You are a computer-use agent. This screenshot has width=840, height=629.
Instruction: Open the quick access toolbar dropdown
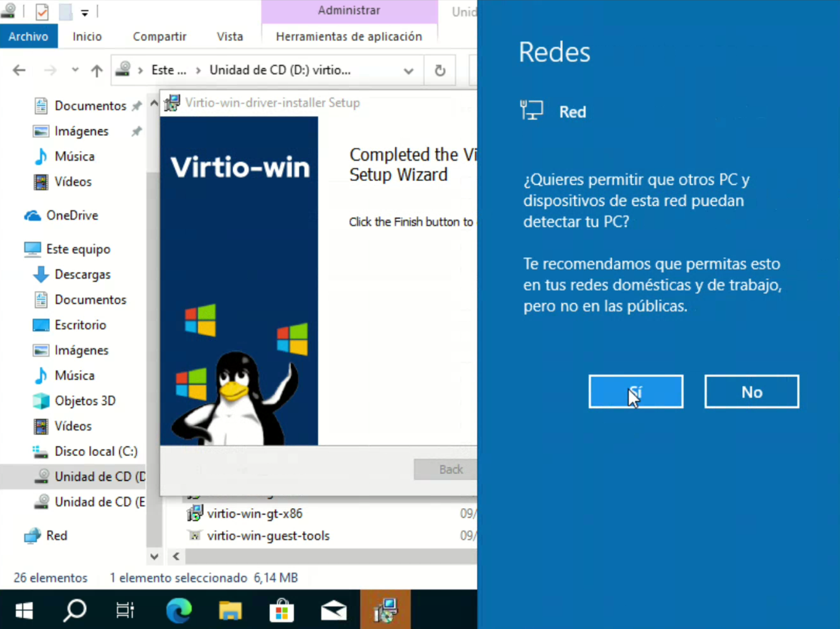85,12
